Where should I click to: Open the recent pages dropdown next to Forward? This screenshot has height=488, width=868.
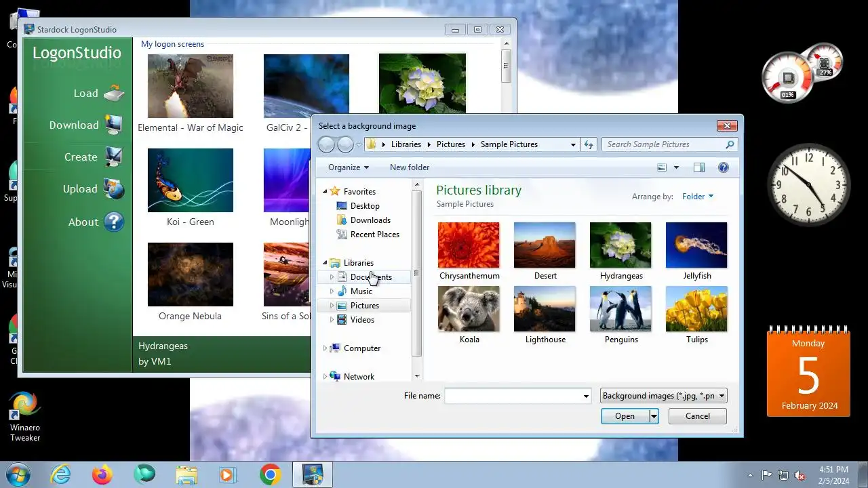pos(359,144)
